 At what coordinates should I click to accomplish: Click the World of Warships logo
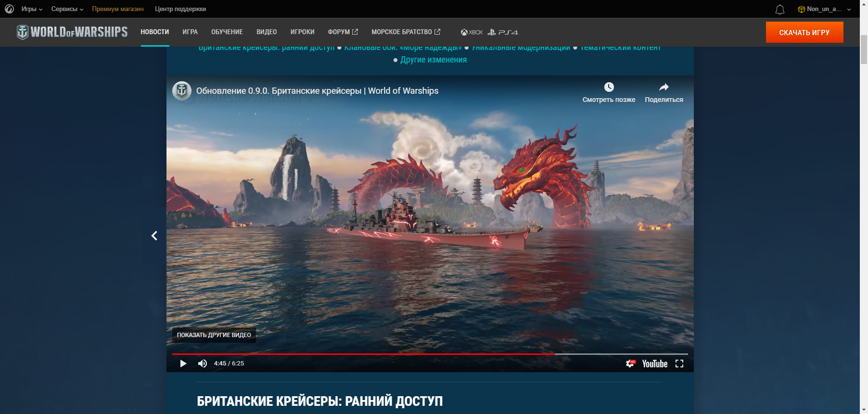72,32
